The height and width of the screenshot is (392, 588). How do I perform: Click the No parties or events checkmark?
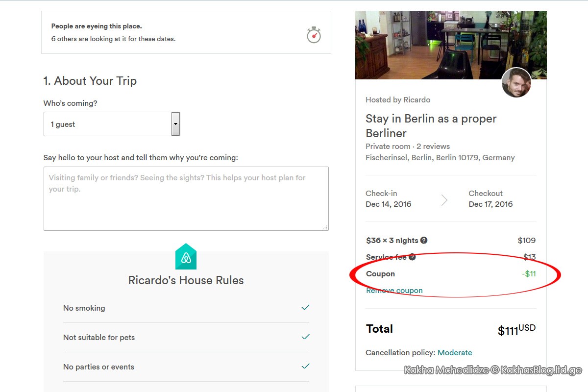[x=305, y=367]
